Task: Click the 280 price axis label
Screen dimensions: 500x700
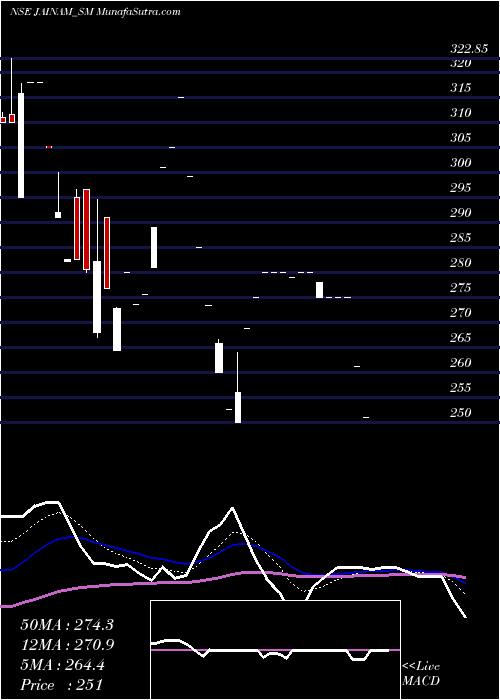Action: point(460,263)
